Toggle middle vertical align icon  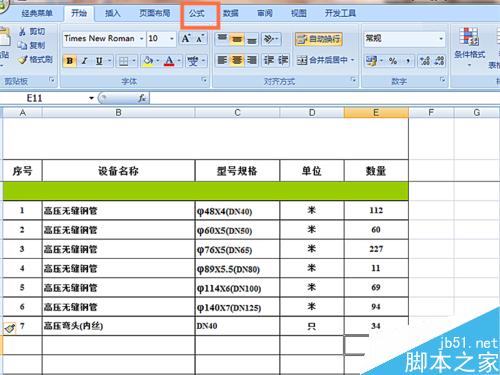tap(237, 39)
